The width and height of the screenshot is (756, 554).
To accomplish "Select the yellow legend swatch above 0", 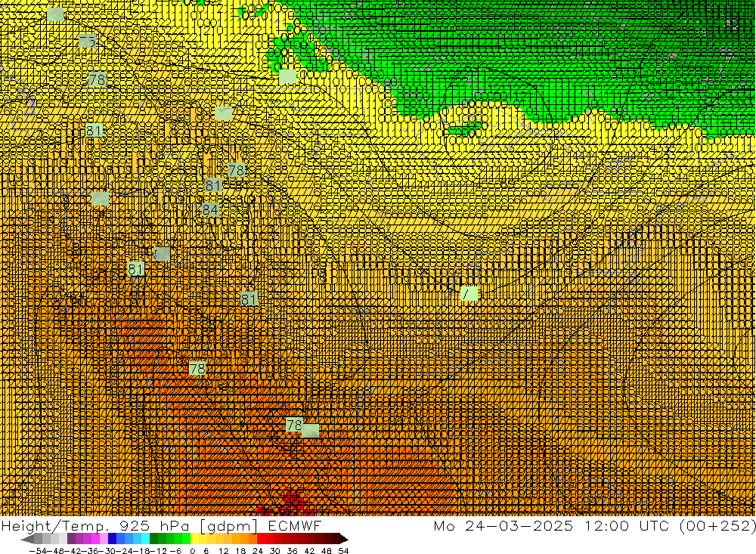I will coord(194,539).
